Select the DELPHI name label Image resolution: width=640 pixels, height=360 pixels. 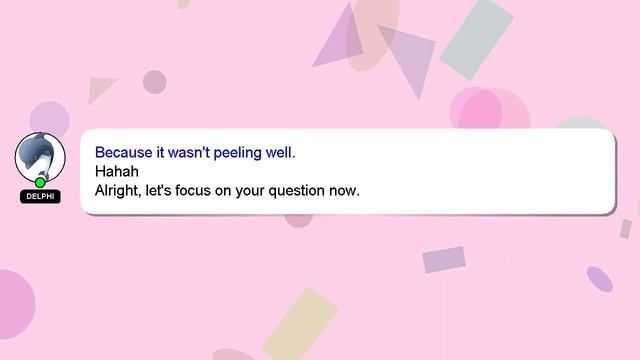tap(40, 196)
